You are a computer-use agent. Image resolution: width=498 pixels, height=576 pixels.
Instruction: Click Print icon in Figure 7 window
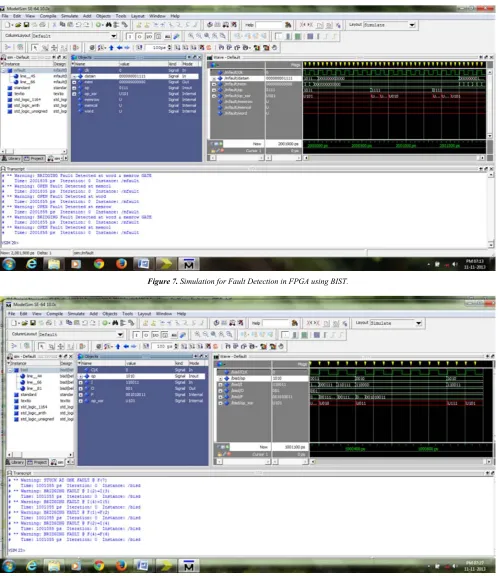[43, 25]
